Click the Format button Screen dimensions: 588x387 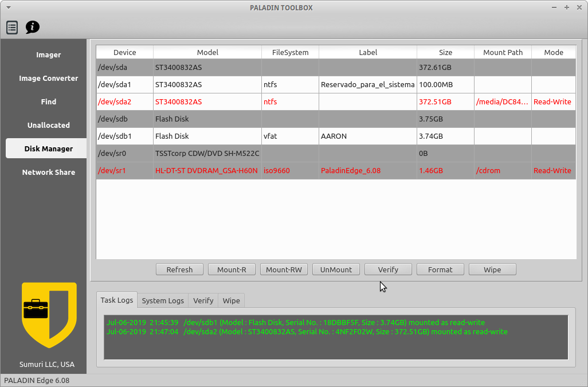pyautogui.click(x=440, y=269)
